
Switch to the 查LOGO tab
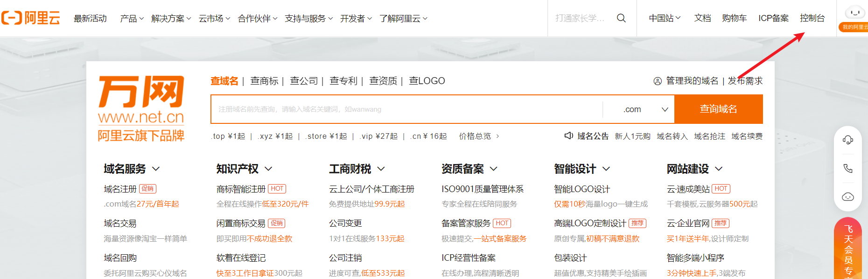point(427,81)
